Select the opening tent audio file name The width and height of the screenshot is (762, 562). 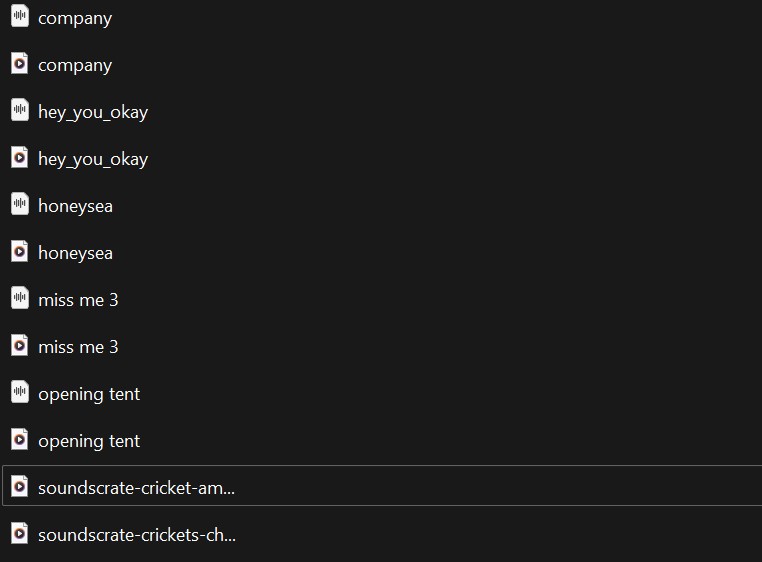coord(89,394)
